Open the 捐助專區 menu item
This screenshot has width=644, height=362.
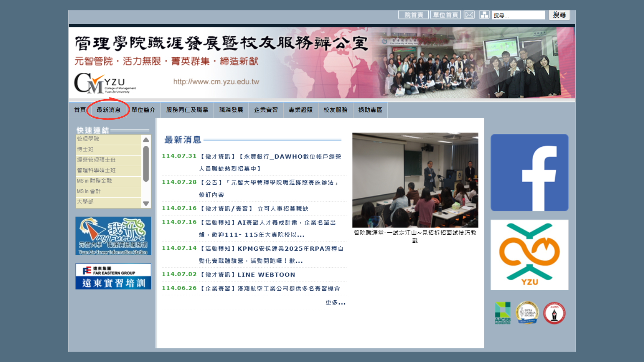(x=370, y=110)
